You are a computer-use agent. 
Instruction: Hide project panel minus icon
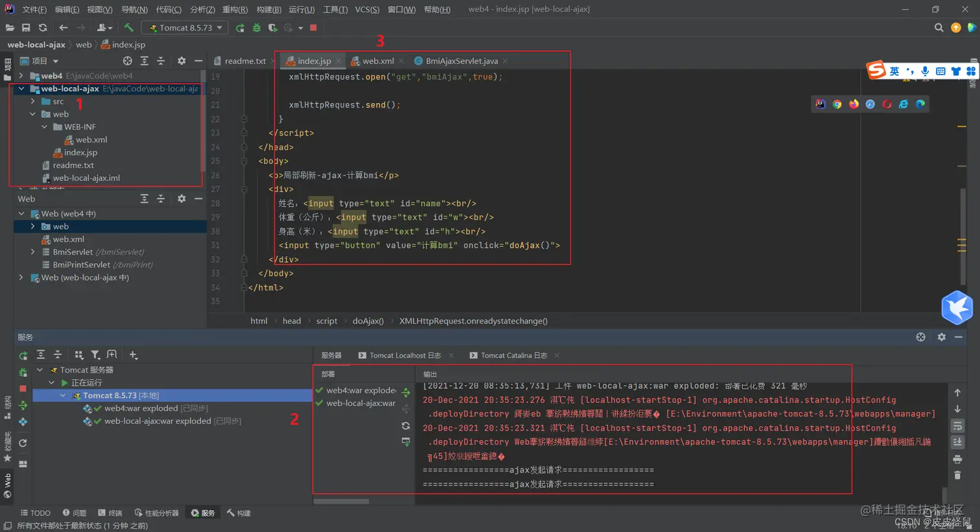tap(198, 61)
